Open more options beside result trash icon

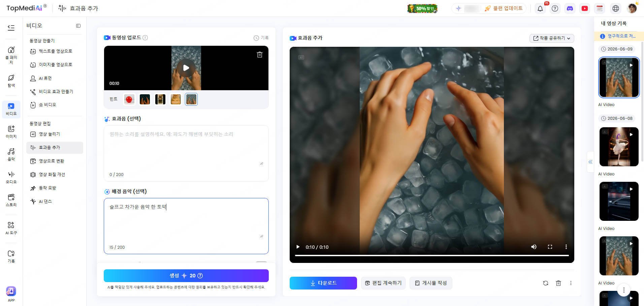tap(571, 283)
